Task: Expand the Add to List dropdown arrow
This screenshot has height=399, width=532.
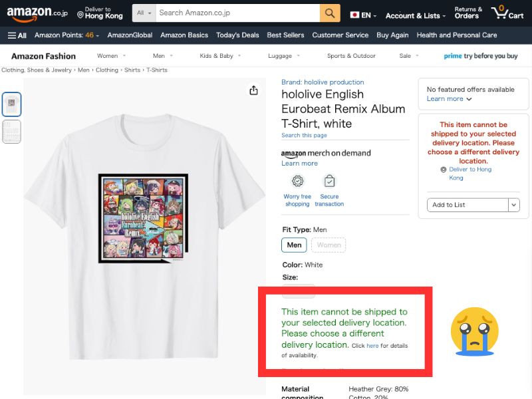Action: click(513, 205)
